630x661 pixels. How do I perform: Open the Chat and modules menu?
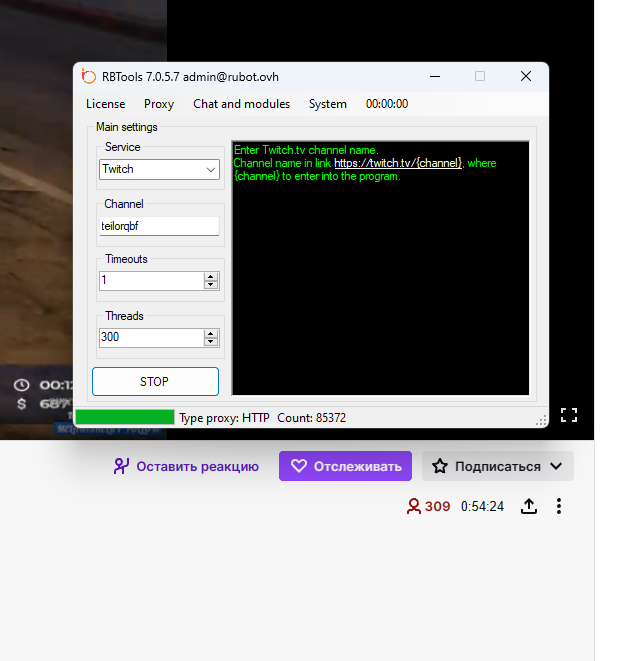click(241, 104)
